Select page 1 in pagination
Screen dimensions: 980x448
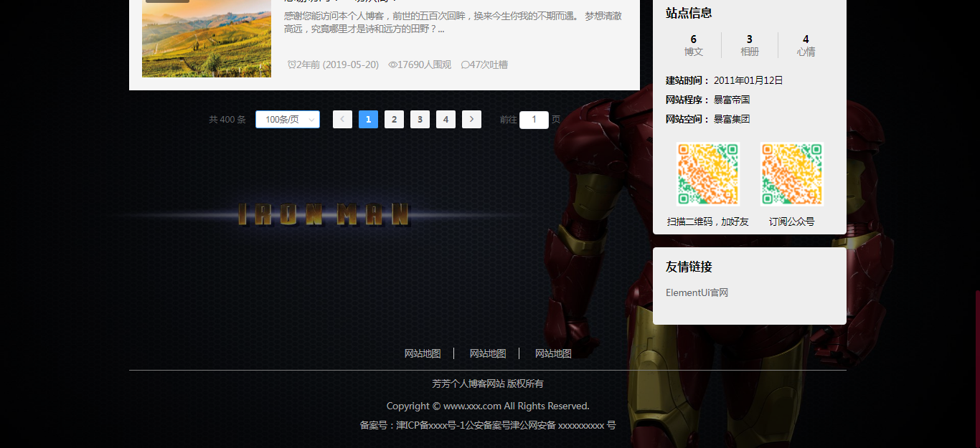(368, 120)
